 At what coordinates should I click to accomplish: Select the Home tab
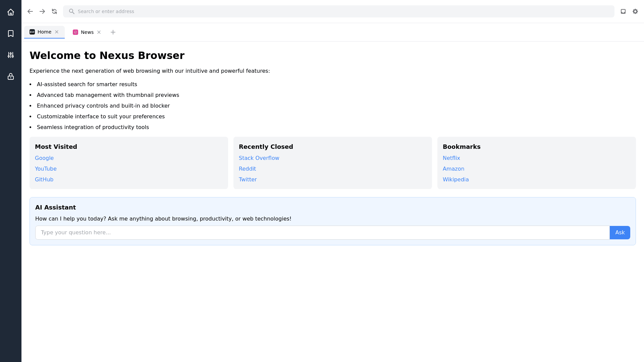coord(44,32)
